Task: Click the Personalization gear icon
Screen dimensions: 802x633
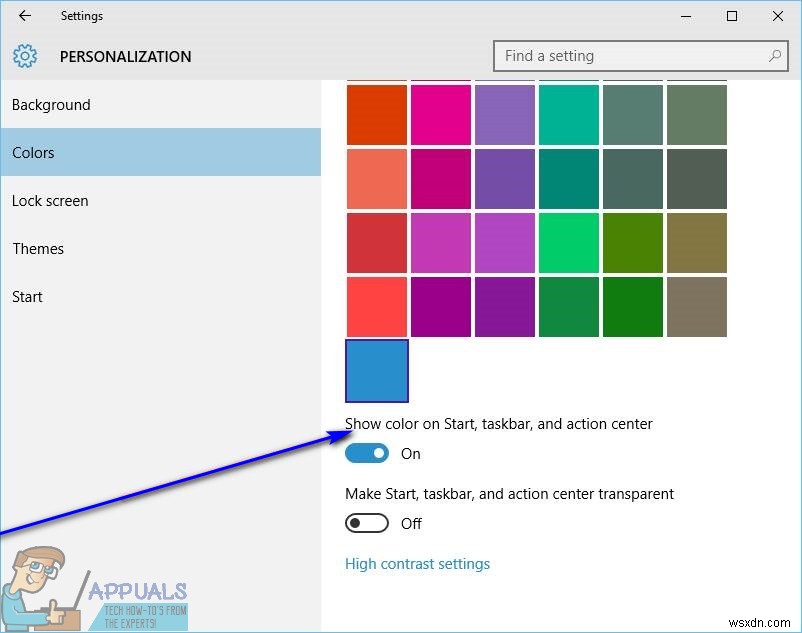Action: (x=25, y=56)
